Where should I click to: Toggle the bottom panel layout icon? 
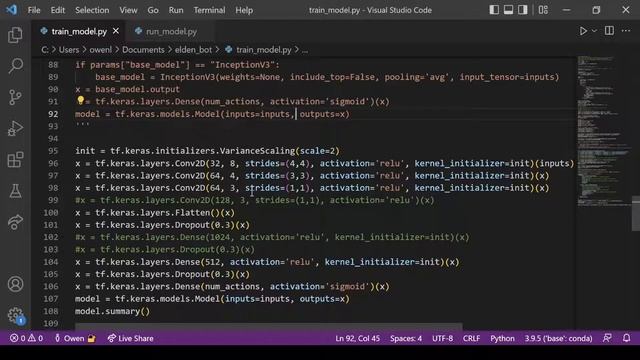(508, 10)
